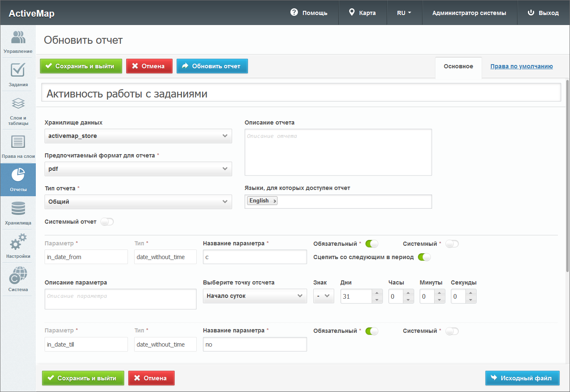The width and height of the screenshot is (570, 392).
Task: Click the Помощь question mark icon
Action: [x=294, y=12]
